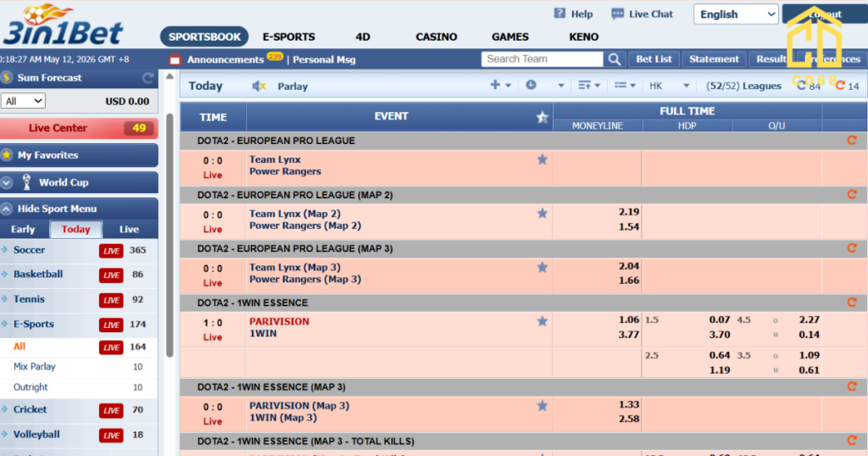Click the favorites star in table header
The height and width of the screenshot is (456, 868).
(542, 117)
